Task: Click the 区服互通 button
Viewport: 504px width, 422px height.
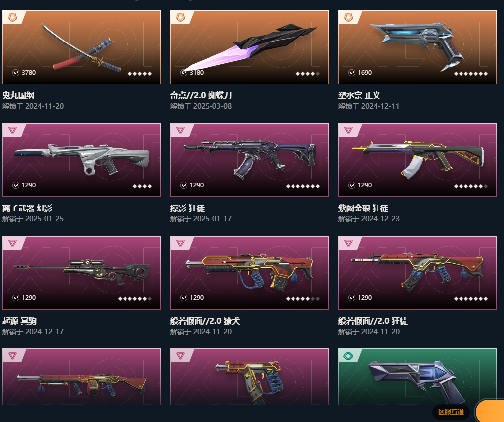Action: (451, 412)
